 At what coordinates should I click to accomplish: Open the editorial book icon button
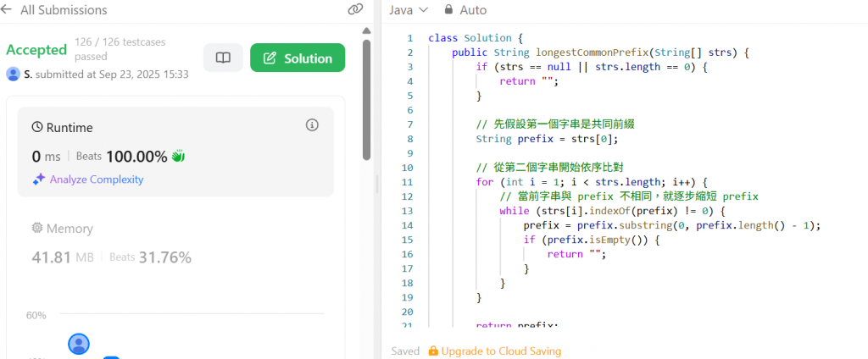(x=223, y=58)
